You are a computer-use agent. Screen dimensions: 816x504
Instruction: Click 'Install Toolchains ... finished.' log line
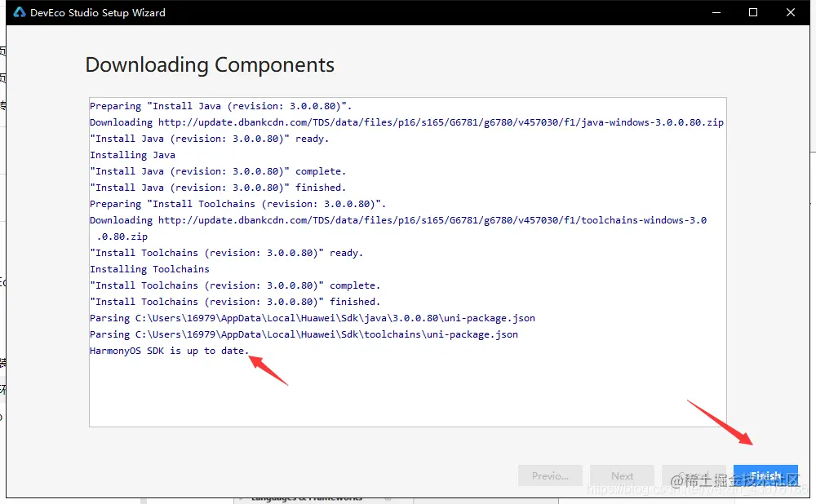click(235, 302)
